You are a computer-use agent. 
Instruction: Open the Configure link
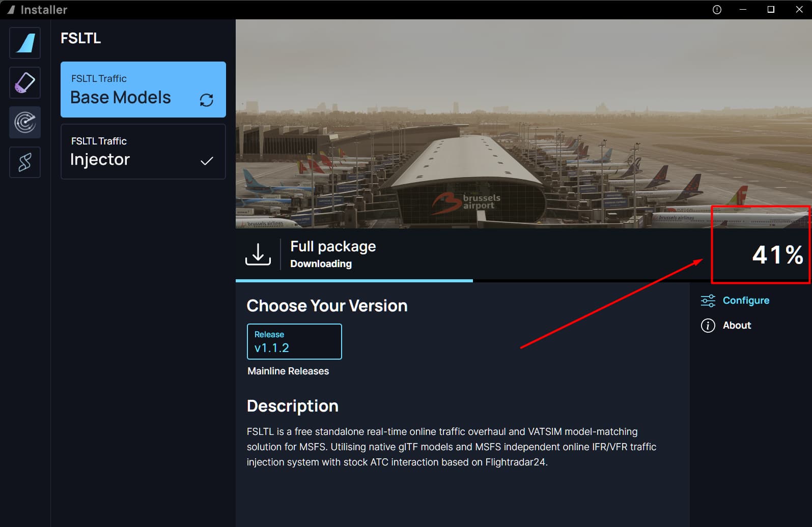pyautogui.click(x=746, y=301)
